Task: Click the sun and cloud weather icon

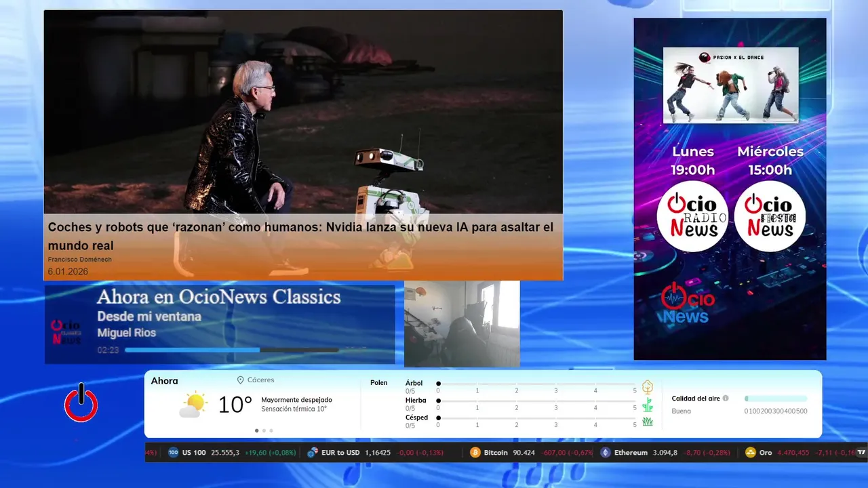Action: pyautogui.click(x=193, y=405)
